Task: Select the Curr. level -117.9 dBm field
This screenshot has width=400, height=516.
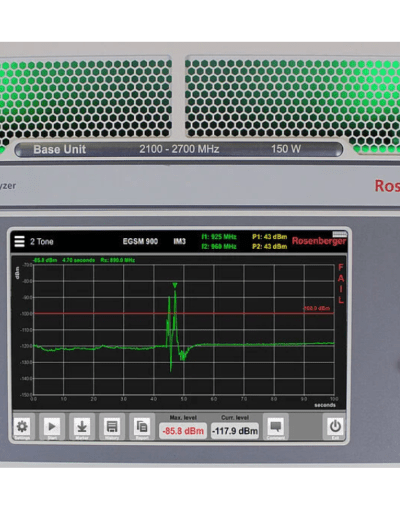Action: (x=235, y=431)
